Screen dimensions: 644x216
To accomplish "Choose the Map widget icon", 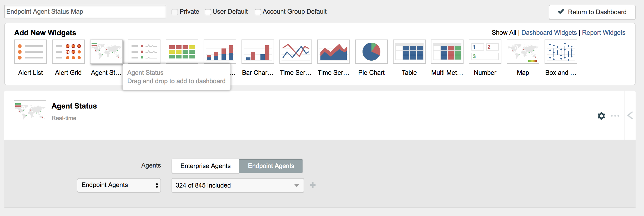I will pyautogui.click(x=523, y=52).
